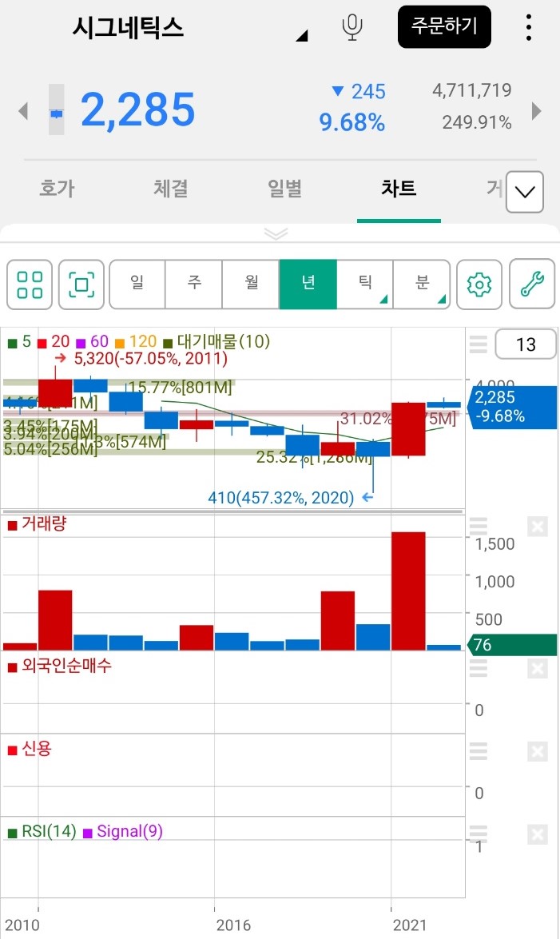This screenshot has width=560, height=939.
Task: Select the 년 yearly chart period
Action: coord(308,284)
